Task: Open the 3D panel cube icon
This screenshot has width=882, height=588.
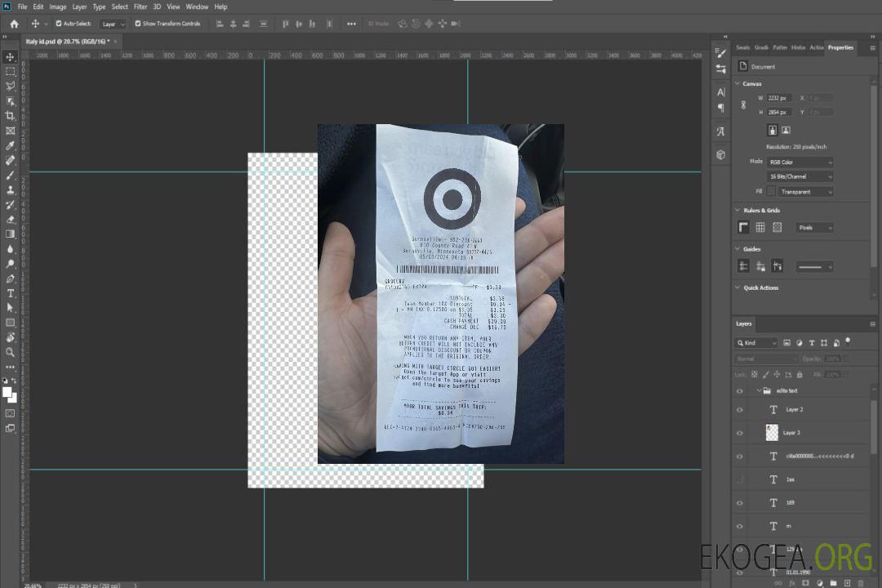Action: (721, 154)
